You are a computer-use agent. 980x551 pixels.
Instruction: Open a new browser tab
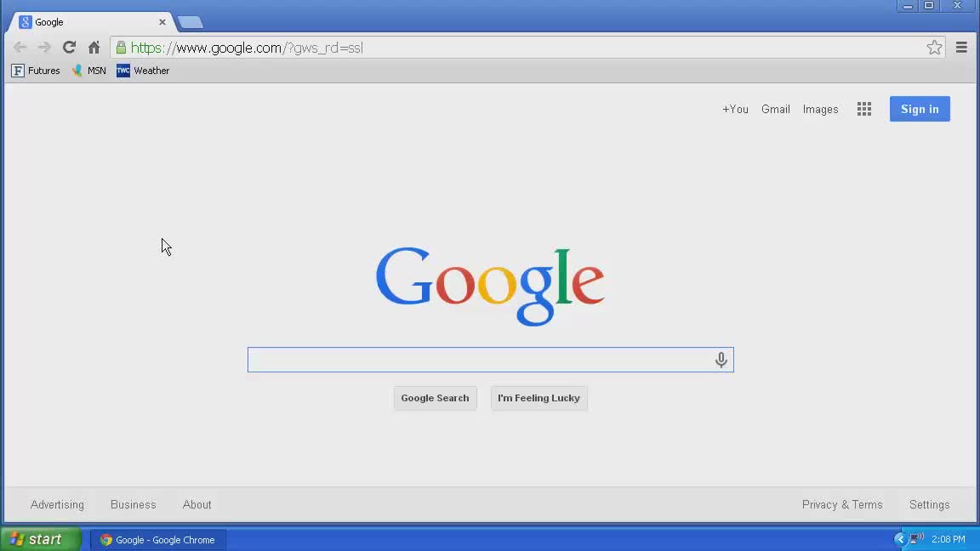click(x=190, y=22)
